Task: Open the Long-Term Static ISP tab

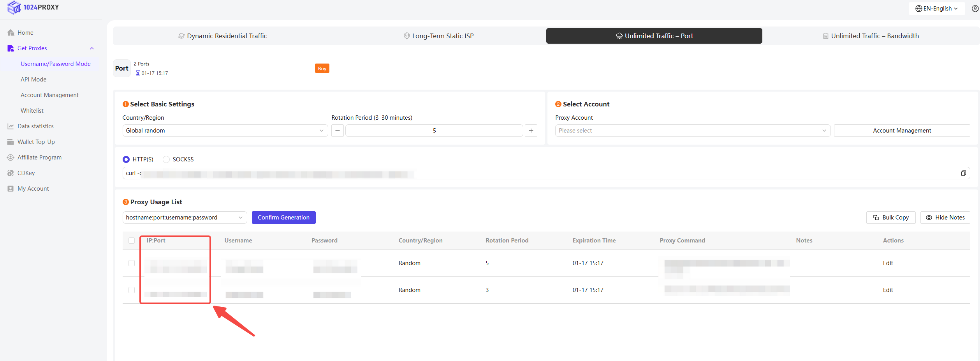Action: coord(438,36)
